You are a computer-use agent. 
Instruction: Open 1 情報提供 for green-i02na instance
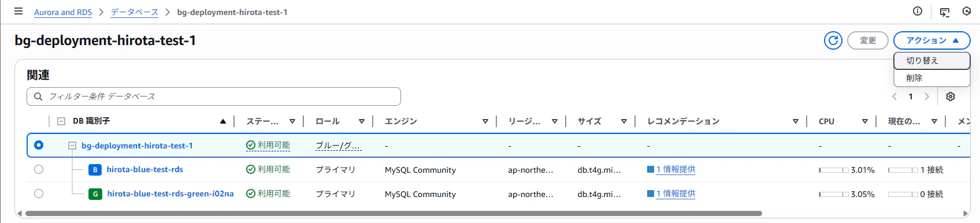(676, 194)
